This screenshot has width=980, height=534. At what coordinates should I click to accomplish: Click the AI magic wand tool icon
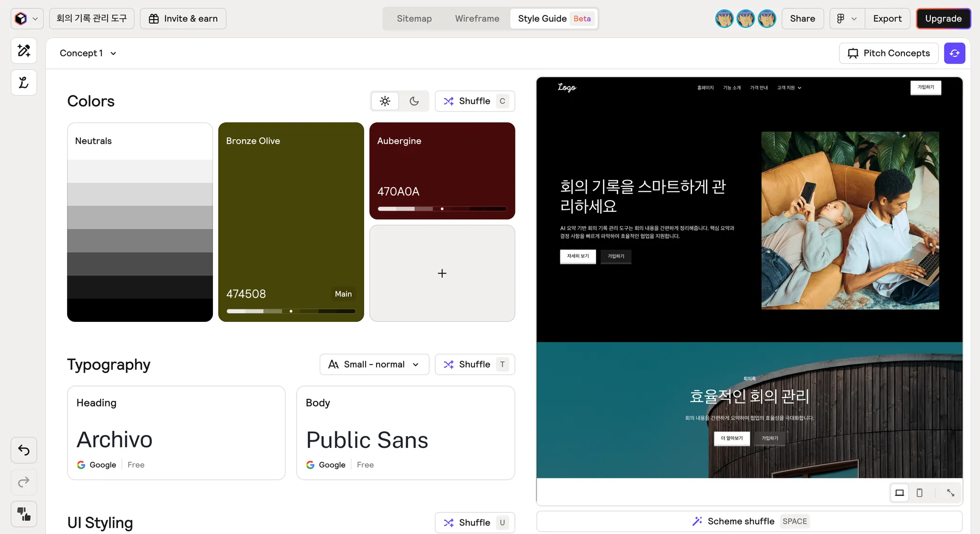click(24, 51)
